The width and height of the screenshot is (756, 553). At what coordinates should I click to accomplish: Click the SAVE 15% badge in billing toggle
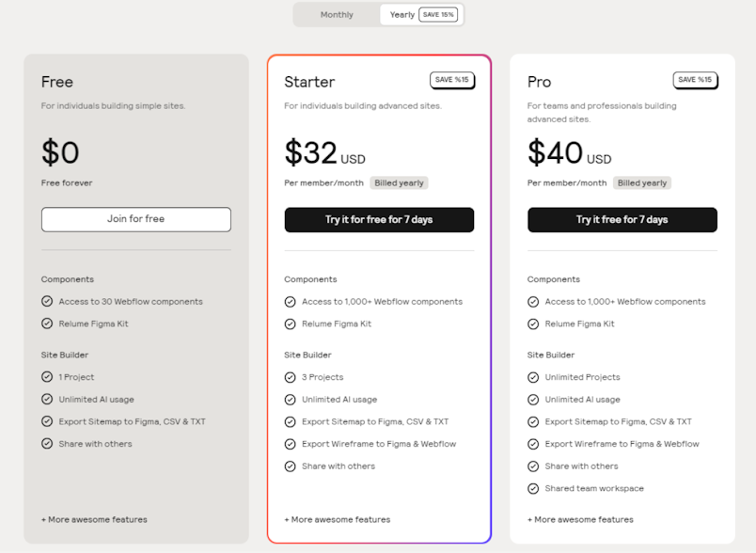click(x=438, y=15)
